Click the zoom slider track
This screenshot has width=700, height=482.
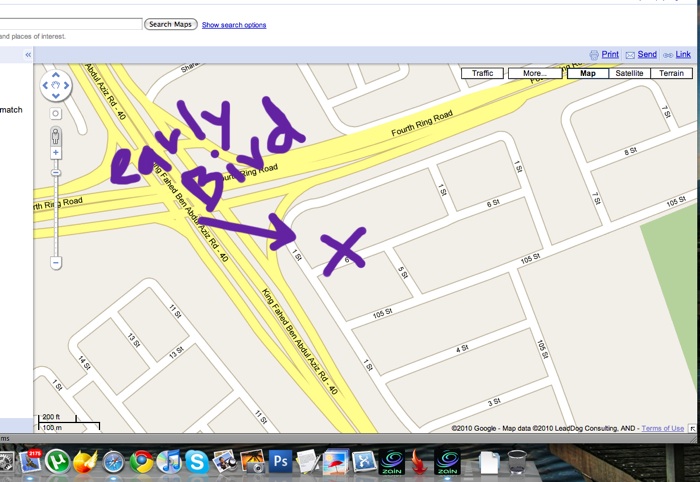tap(56, 214)
